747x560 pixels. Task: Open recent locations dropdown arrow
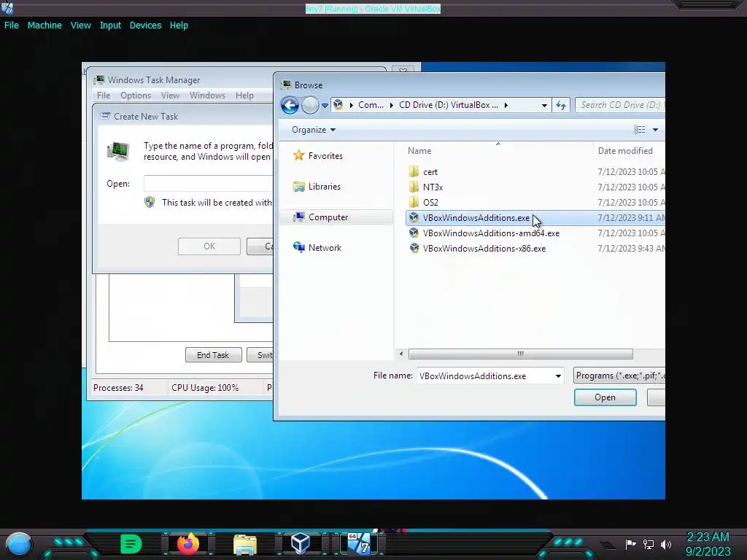325,105
